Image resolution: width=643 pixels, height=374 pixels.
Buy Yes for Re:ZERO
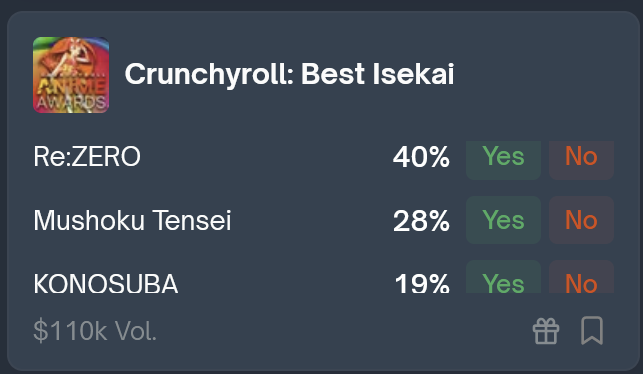pos(503,160)
